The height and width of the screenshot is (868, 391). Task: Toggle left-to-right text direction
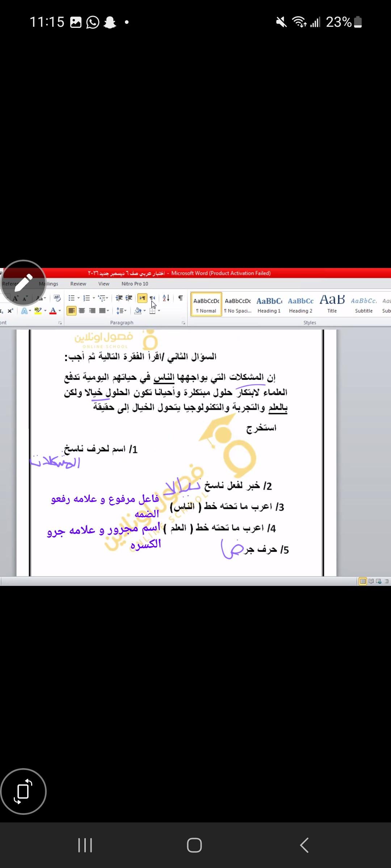pos(142,298)
